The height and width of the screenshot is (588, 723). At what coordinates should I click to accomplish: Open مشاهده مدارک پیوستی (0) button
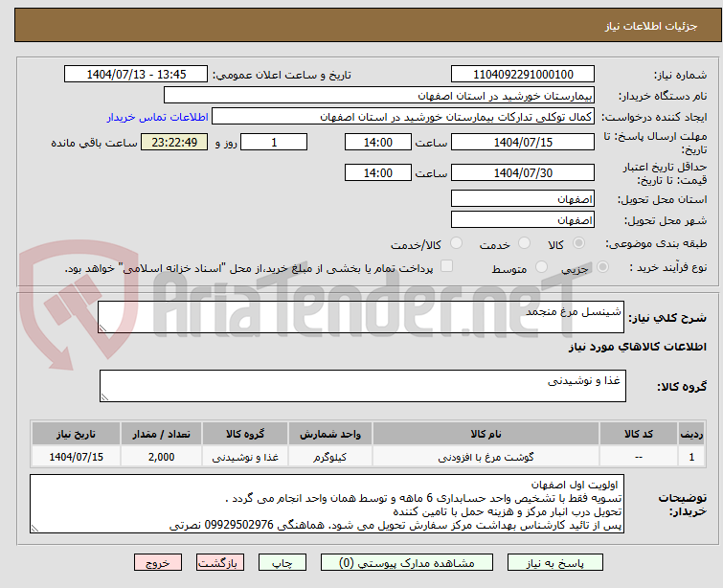coord(407,563)
